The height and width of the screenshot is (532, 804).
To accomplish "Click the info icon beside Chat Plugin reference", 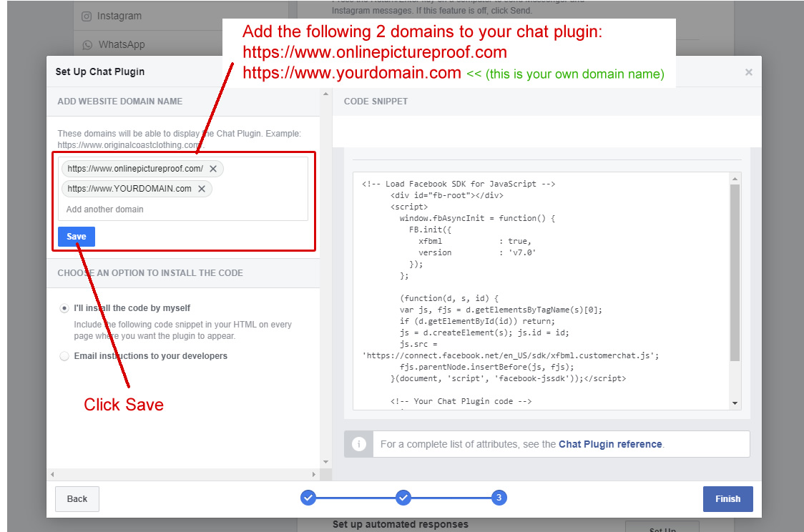I will 359,444.
